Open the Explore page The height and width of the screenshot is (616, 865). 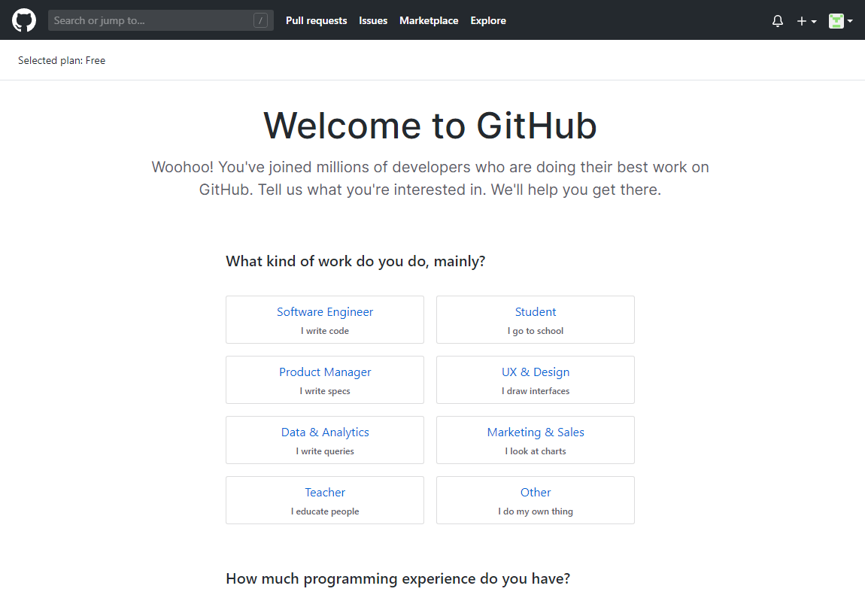click(488, 21)
